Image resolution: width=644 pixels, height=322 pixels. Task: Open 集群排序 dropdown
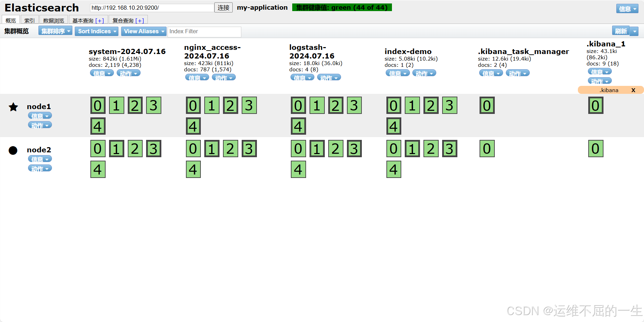pos(55,31)
